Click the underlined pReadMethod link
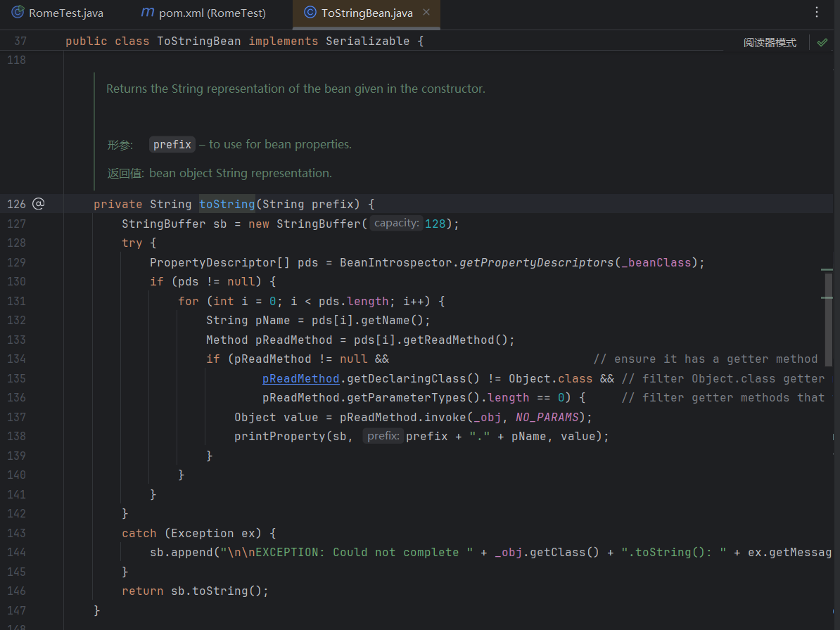840x630 pixels. click(300, 378)
